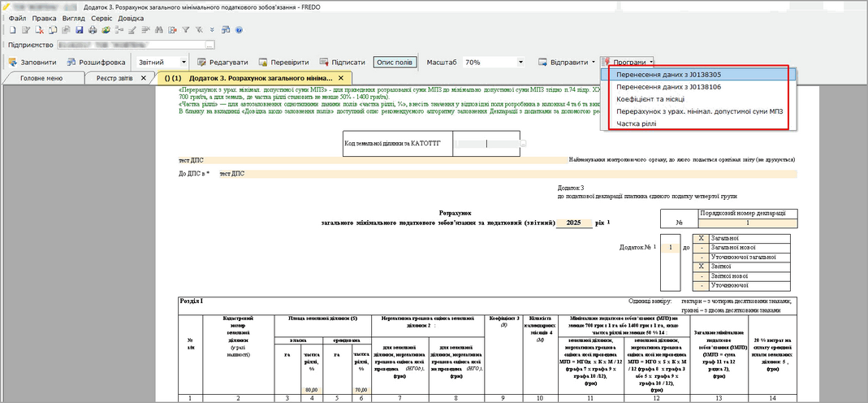The width and height of the screenshot is (868, 403).
Task: Click the funnel Filter icon
Action: click(186, 30)
